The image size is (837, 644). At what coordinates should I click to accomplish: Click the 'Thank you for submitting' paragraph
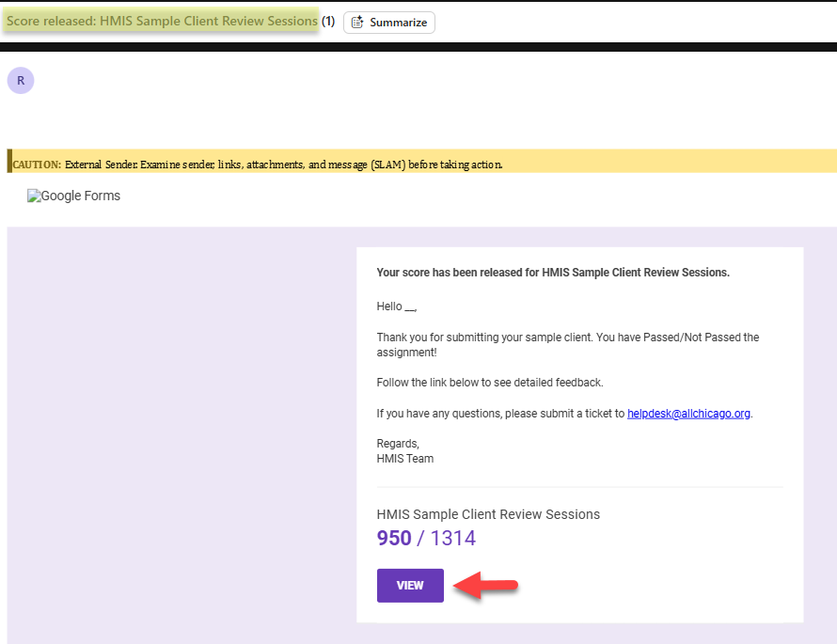pyautogui.click(x=567, y=344)
